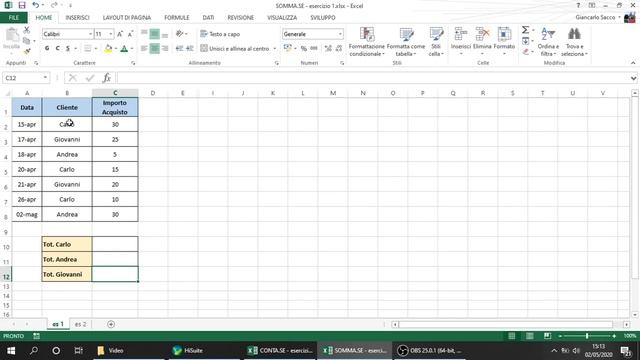Switch to the FORMULE tab

click(177, 18)
